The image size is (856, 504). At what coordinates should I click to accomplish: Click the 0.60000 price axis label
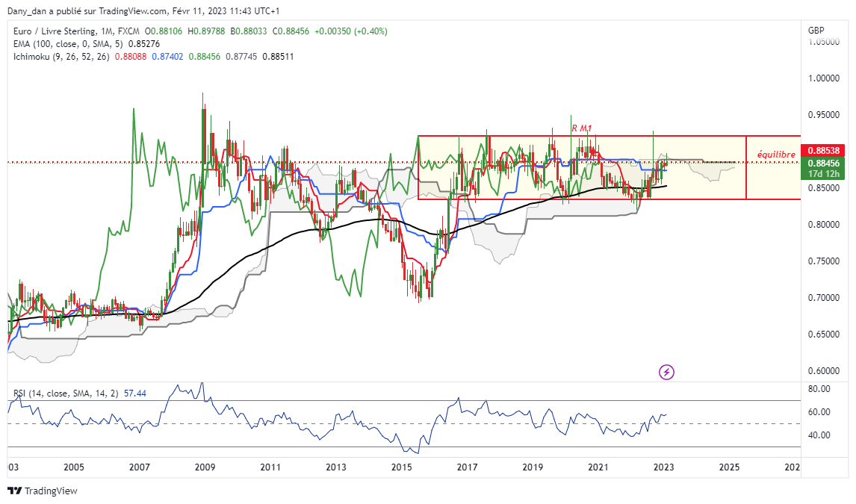point(823,371)
